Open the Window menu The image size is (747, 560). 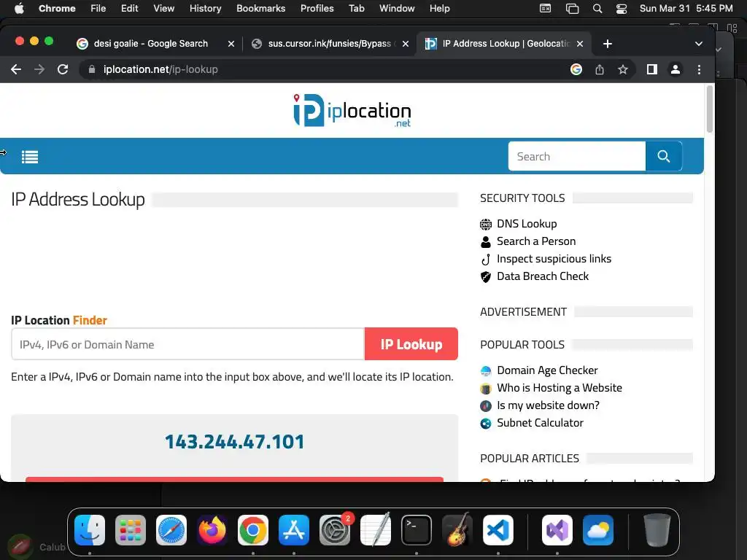(397, 9)
